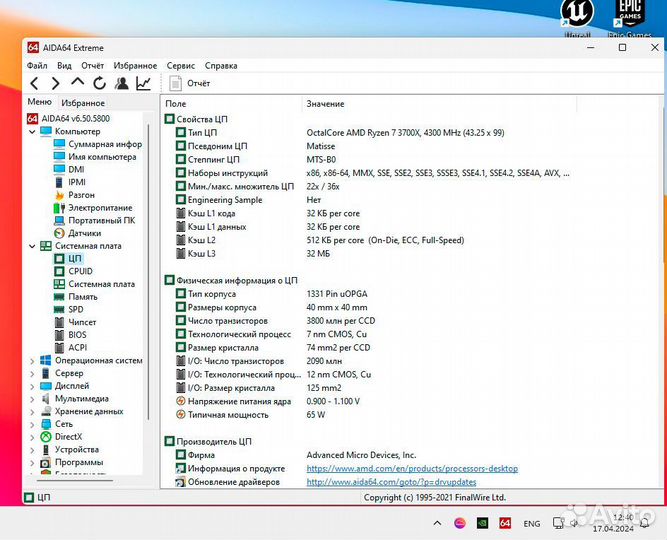Select the ACPI chip icon

[x=60, y=348]
